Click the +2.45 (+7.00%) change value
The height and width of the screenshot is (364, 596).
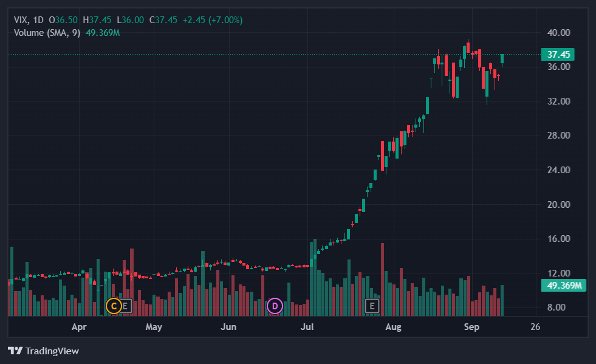tap(213, 20)
